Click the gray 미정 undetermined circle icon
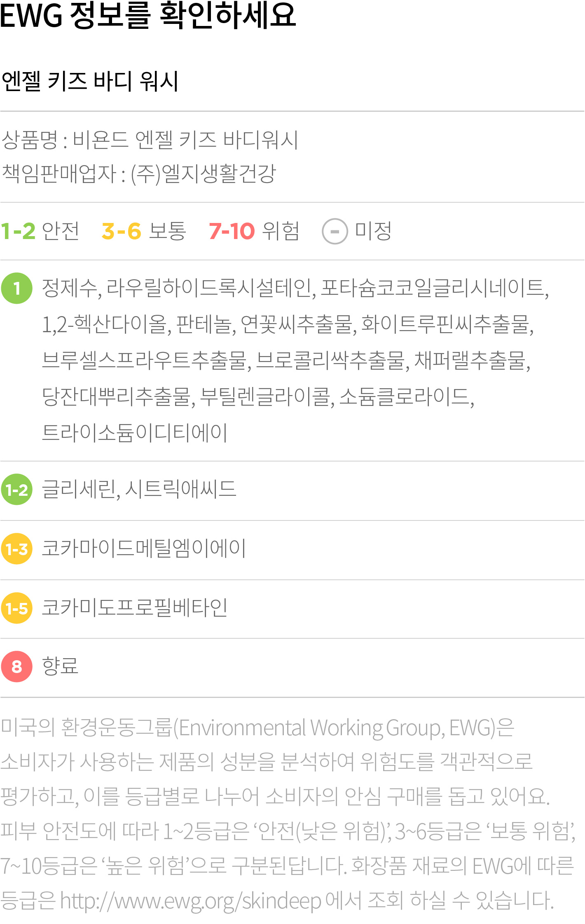This screenshot has height=924, width=585. pos(335,231)
